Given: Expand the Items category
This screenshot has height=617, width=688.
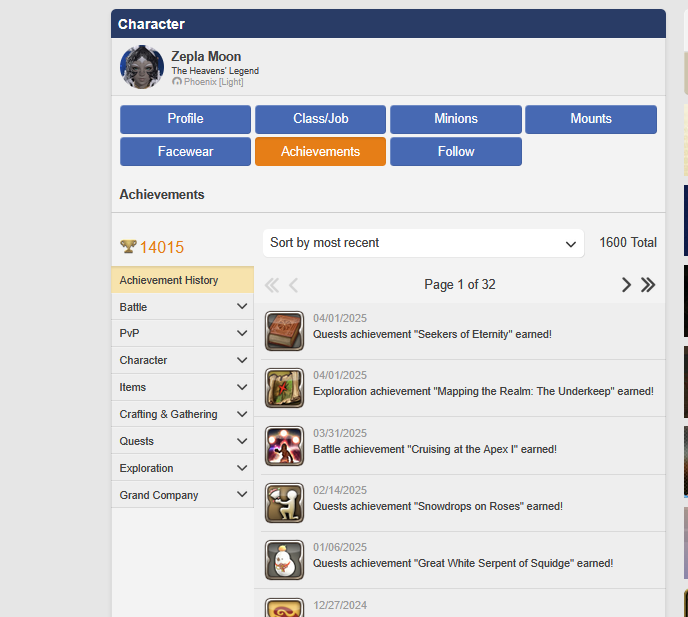Looking at the screenshot, I should pyautogui.click(x=183, y=387).
